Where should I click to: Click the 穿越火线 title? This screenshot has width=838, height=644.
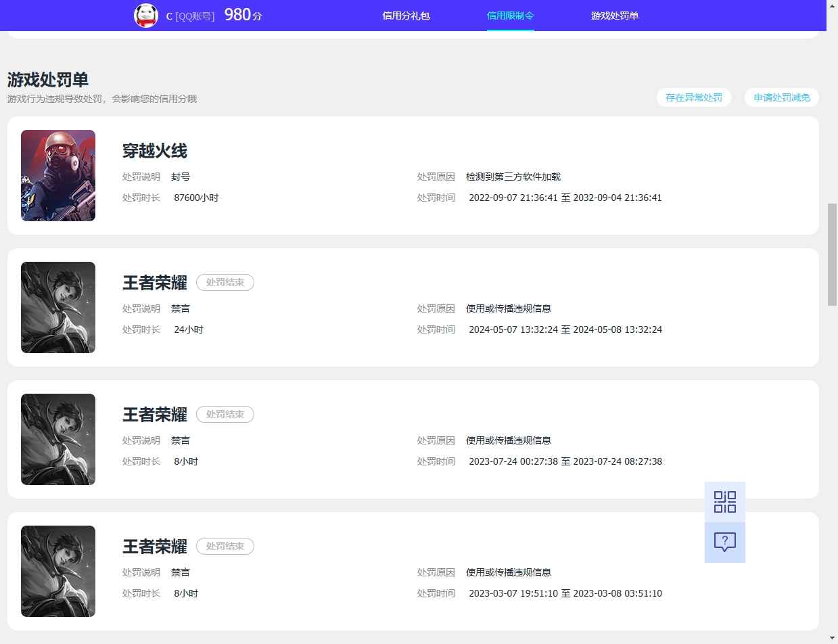(155, 150)
